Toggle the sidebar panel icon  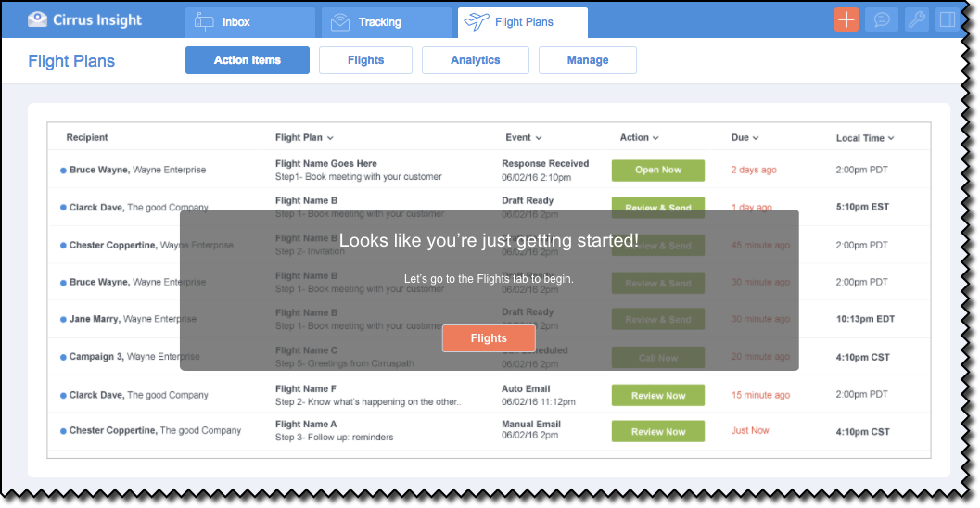pos(948,19)
